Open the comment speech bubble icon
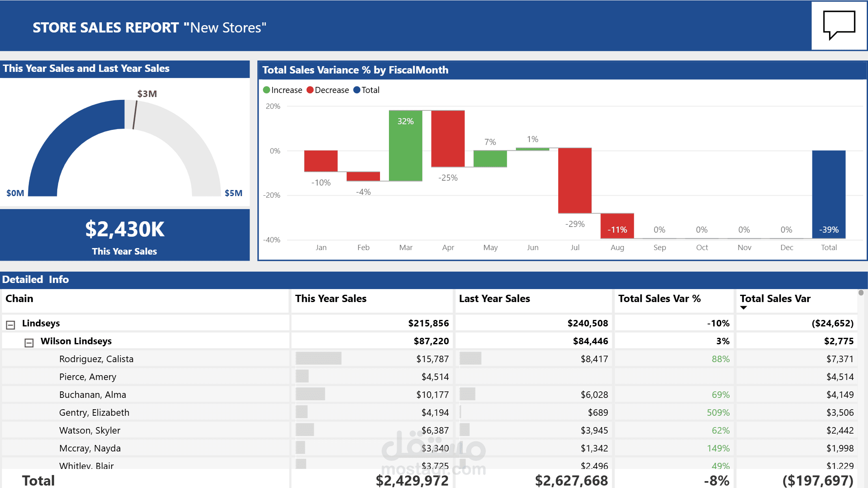This screenshot has width=868, height=488. (x=839, y=25)
